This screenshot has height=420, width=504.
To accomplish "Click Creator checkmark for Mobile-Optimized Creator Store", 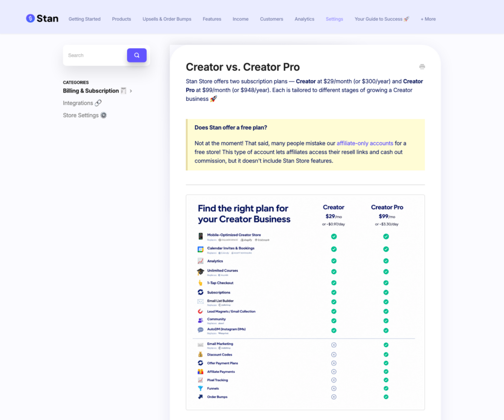I will coord(334,236).
